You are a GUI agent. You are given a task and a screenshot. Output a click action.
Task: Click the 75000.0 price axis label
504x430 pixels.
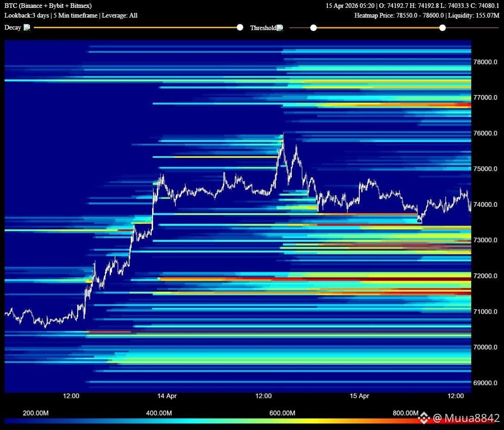pos(485,169)
